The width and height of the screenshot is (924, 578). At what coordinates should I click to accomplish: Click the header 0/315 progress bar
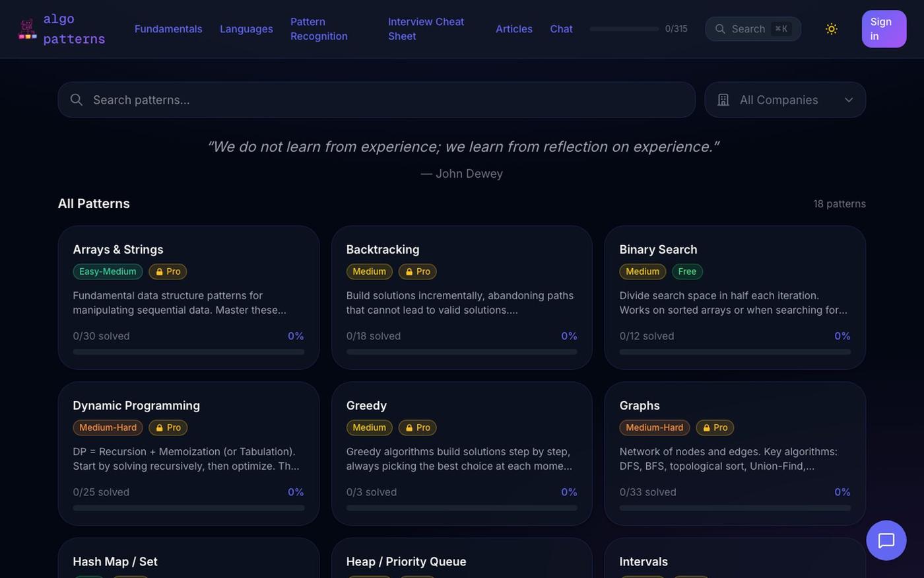coord(624,29)
